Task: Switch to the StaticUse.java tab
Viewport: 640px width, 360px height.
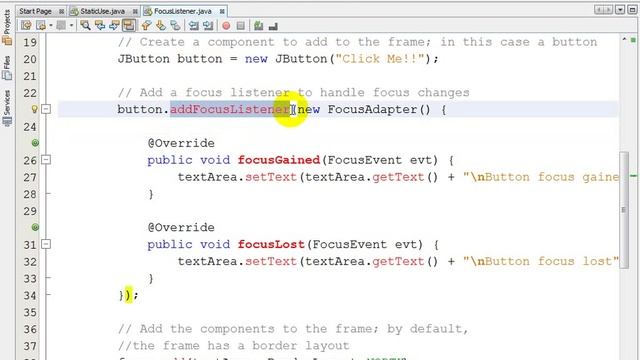Action: tap(102, 11)
